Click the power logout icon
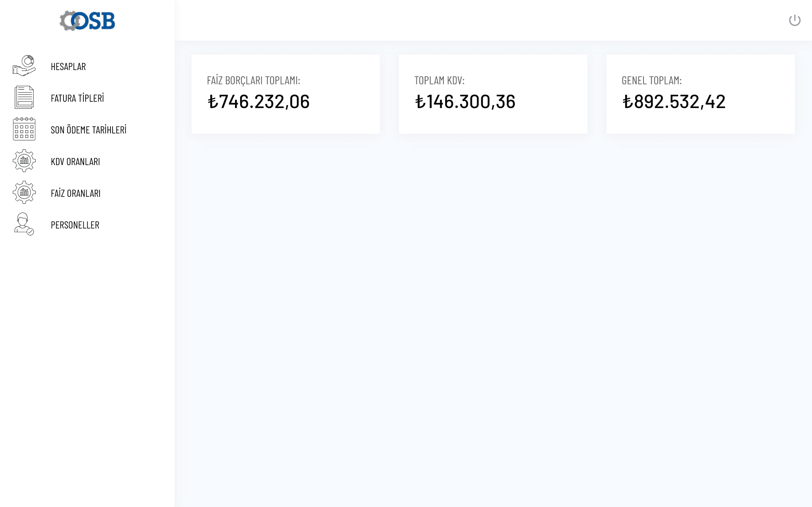 [794, 21]
